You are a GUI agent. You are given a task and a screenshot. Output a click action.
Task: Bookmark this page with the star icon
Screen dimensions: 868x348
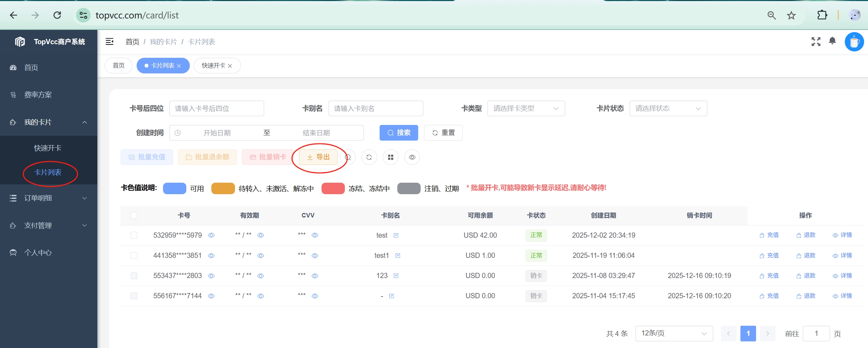tap(791, 15)
